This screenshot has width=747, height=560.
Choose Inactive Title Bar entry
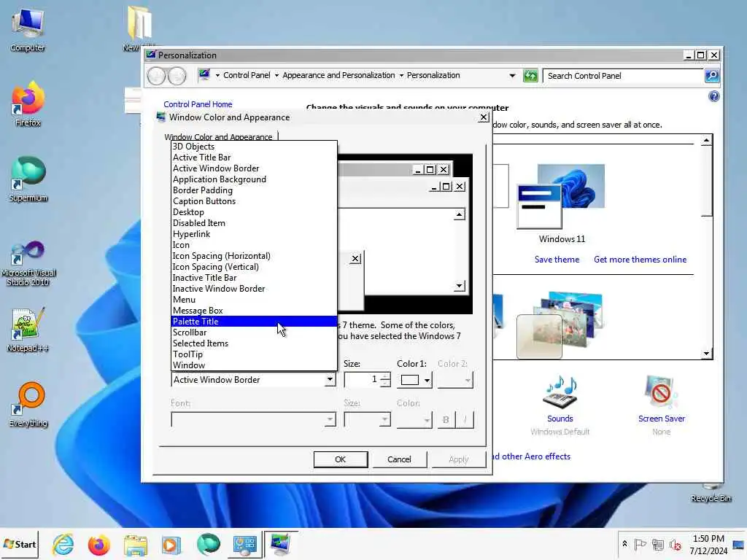[x=254, y=278]
